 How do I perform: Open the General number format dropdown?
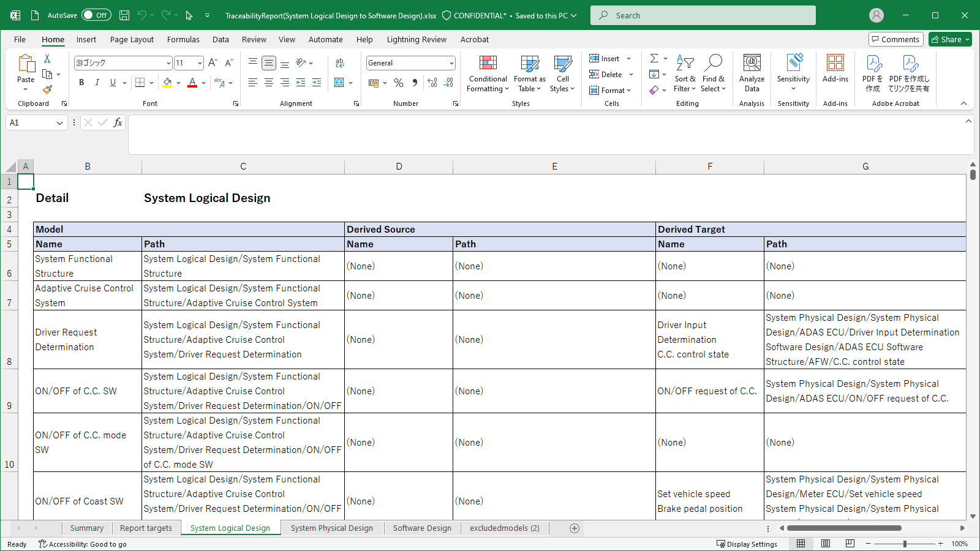[451, 63]
